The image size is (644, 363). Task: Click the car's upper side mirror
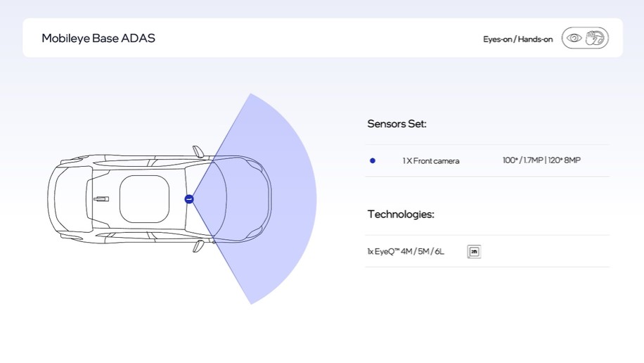click(198, 151)
